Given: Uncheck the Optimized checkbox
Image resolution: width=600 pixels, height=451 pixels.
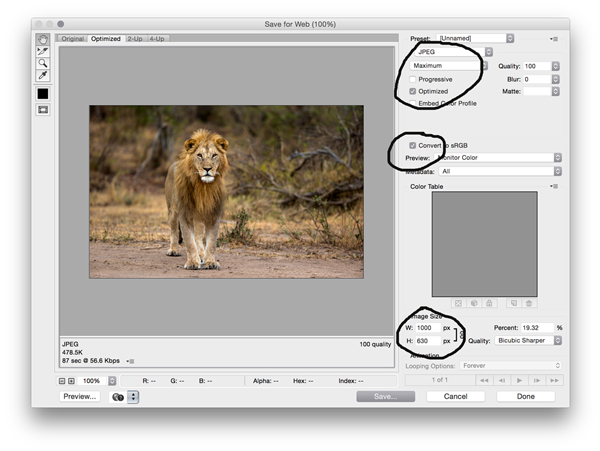Looking at the screenshot, I should pos(413,91).
